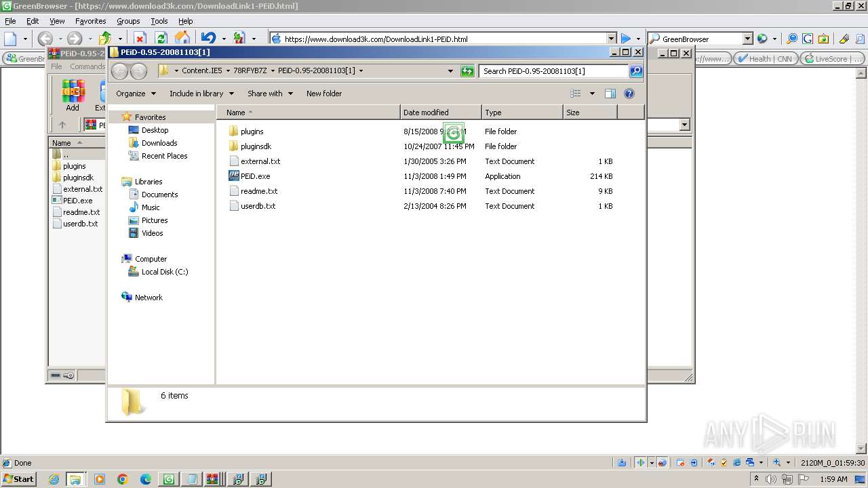Select external.txt in the WinRAR list

pyautogui.click(x=83, y=189)
